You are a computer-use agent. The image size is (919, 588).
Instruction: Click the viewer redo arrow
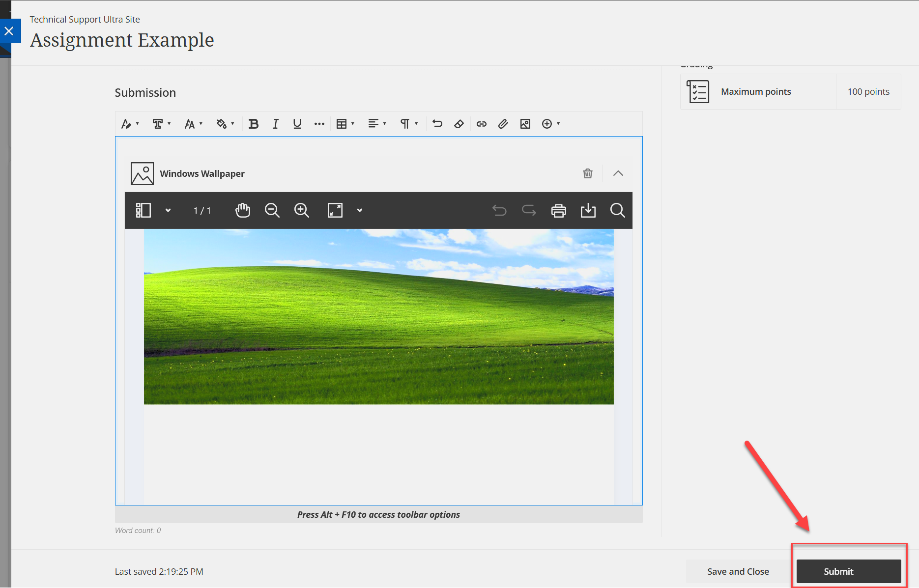(529, 210)
